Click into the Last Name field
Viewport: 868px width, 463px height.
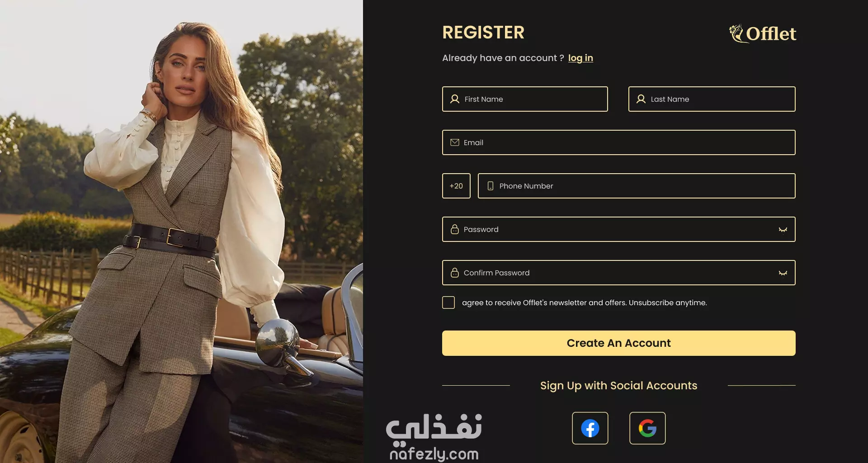[x=712, y=99]
